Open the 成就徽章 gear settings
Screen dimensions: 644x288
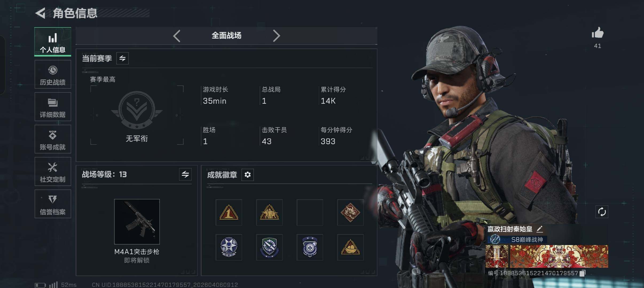(x=248, y=175)
